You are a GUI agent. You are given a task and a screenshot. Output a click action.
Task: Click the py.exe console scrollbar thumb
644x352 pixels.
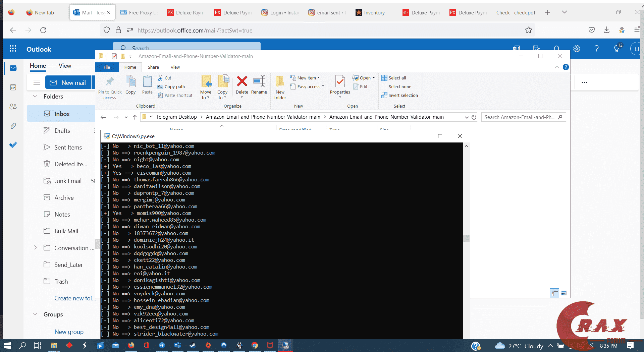466,238
